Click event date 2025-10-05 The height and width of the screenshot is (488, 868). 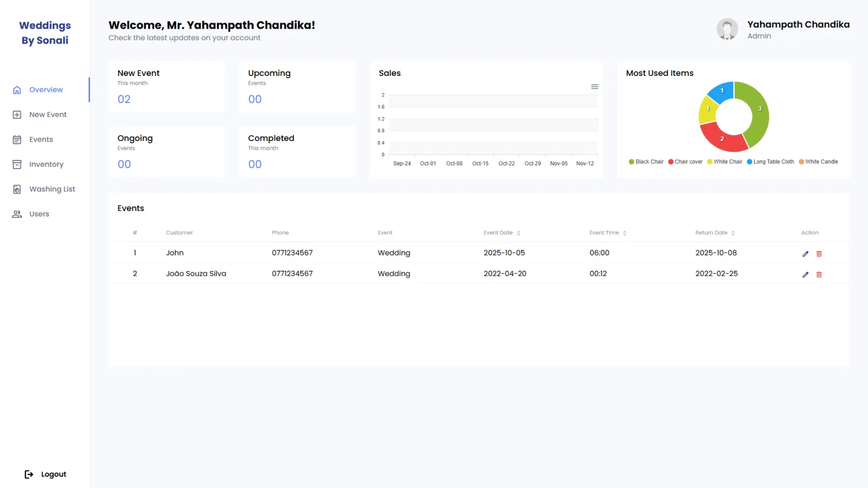[x=505, y=253]
